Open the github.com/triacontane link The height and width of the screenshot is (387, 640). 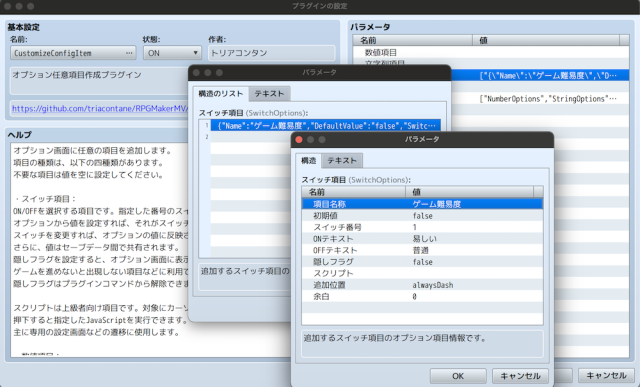click(x=100, y=109)
